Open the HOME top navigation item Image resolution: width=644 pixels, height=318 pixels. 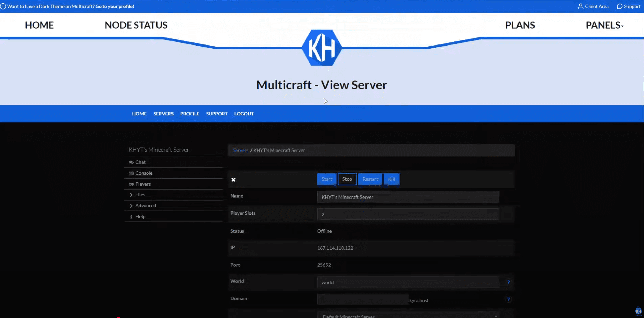[39, 25]
